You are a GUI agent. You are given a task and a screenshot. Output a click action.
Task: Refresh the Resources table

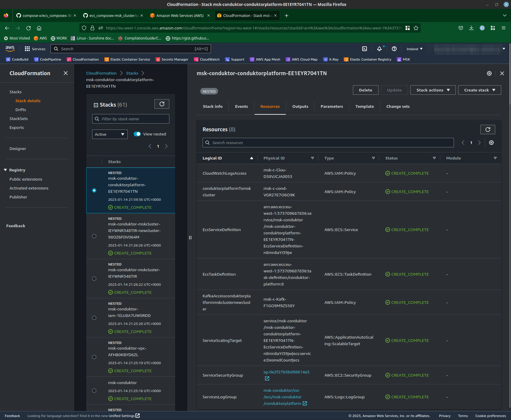click(x=488, y=130)
